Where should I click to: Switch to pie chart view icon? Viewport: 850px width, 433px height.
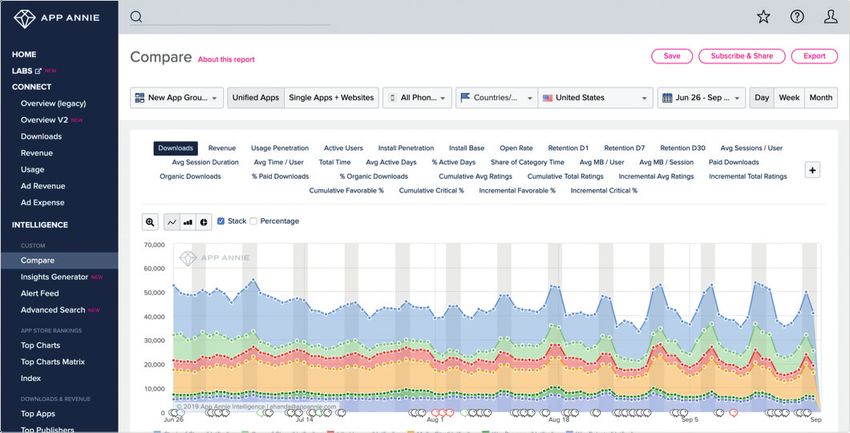[x=204, y=222]
